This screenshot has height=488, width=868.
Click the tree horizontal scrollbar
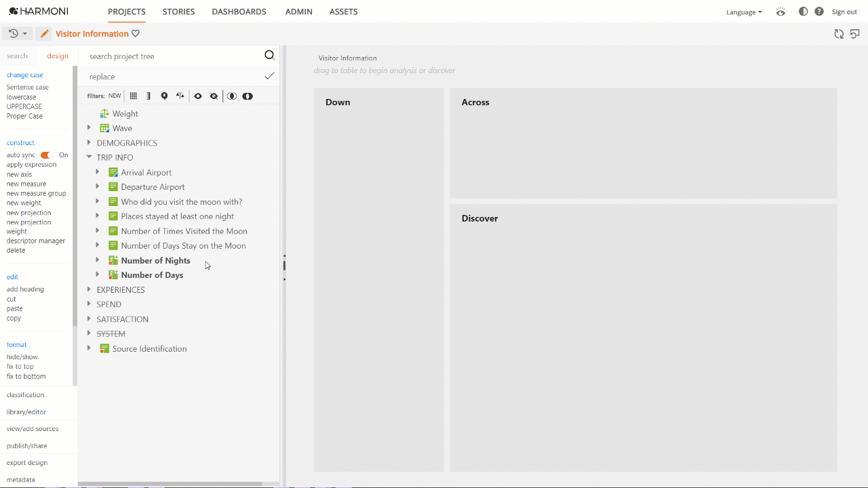click(x=170, y=484)
